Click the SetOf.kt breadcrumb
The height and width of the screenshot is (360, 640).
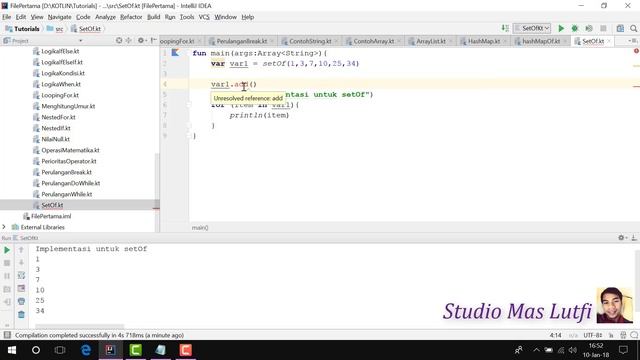click(x=86, y=29)
